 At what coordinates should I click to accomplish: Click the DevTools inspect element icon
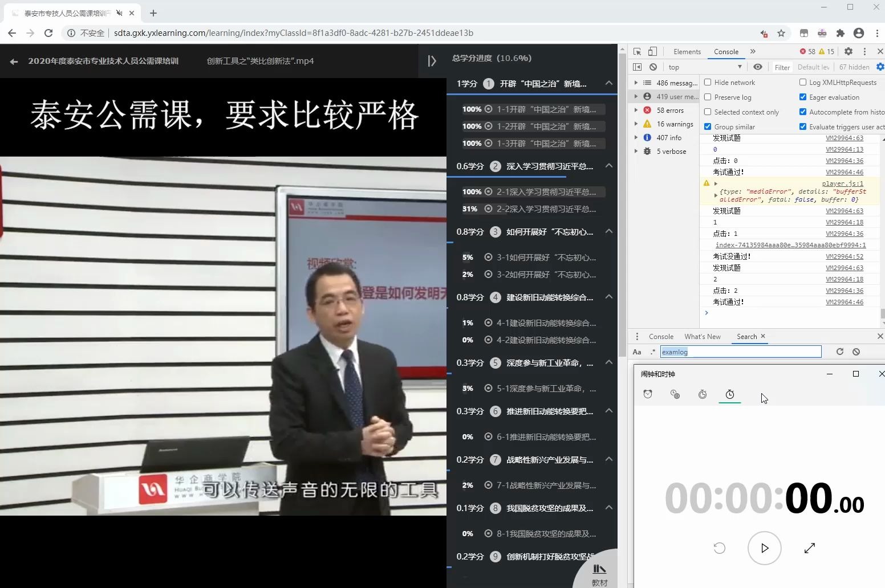(638, 51)
